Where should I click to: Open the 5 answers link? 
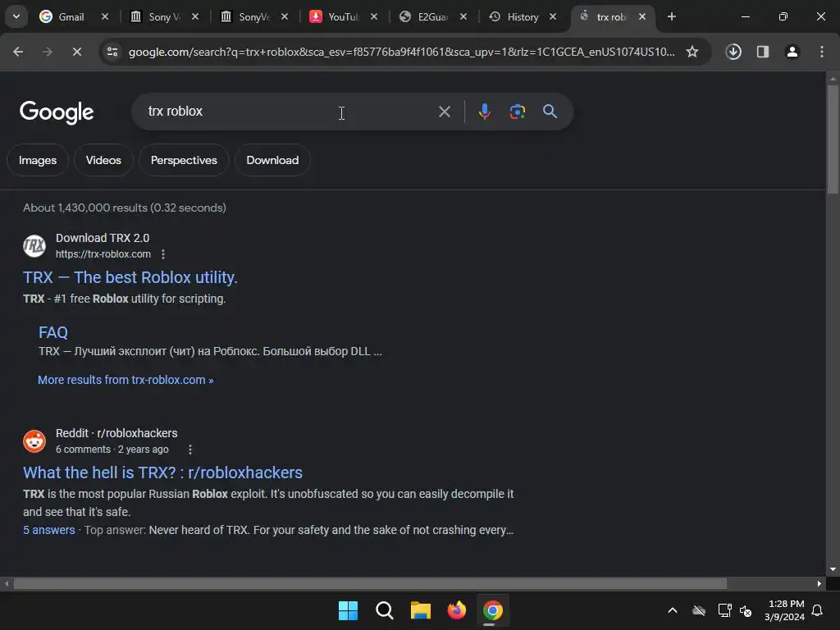(48, 530)
